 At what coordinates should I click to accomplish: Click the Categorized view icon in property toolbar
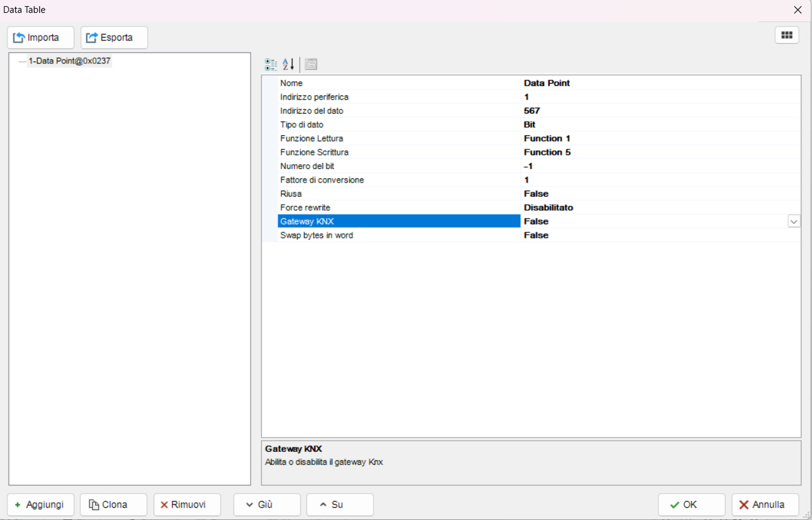pos(271,64)
